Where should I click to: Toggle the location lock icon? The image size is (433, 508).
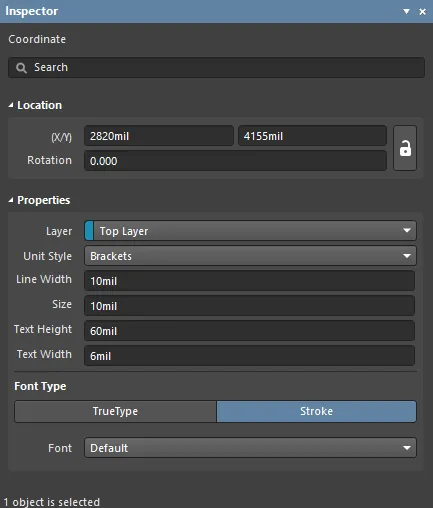point(405,148)
